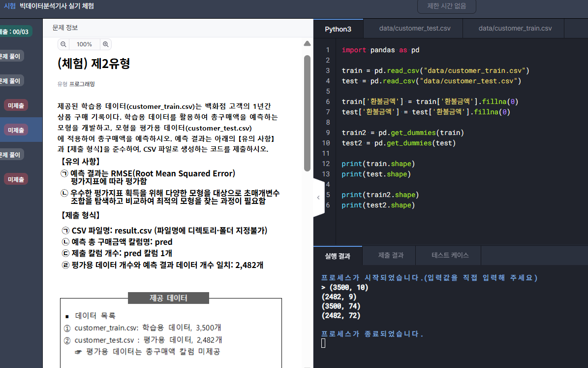This screenshot has height=368, width=588.
Task: Click the scroll-up arrow of the problem panel
Action: [307, 43]
